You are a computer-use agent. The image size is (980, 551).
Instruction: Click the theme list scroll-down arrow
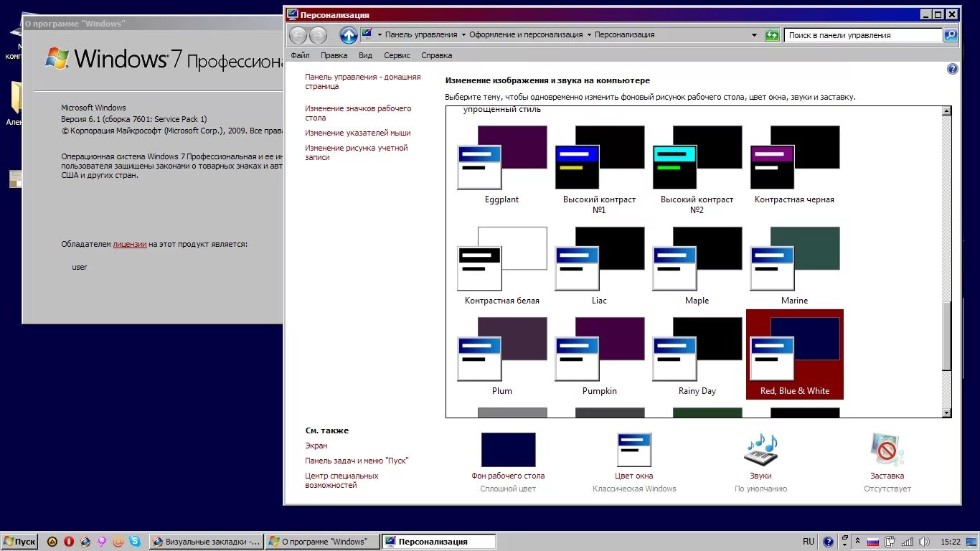946,413
